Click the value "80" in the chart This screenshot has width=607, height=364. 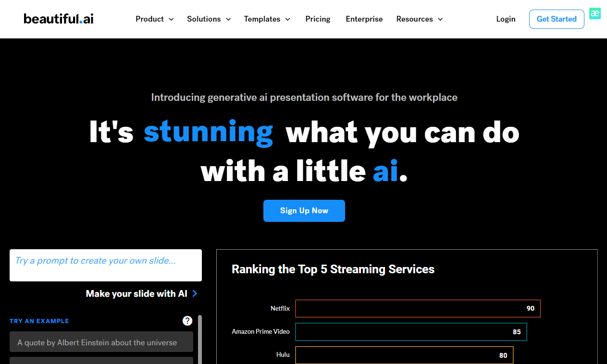pos(503,355)
